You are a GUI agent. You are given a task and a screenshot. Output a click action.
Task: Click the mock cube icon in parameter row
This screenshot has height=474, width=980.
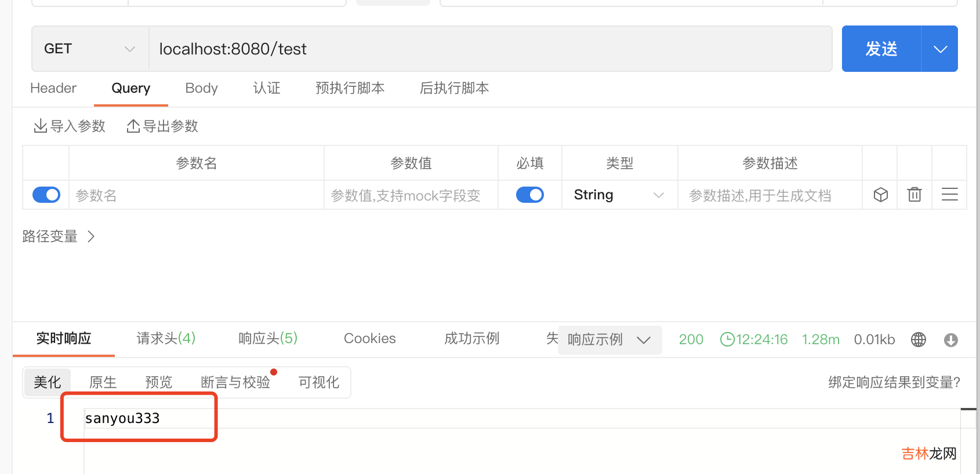click(880, 195)
